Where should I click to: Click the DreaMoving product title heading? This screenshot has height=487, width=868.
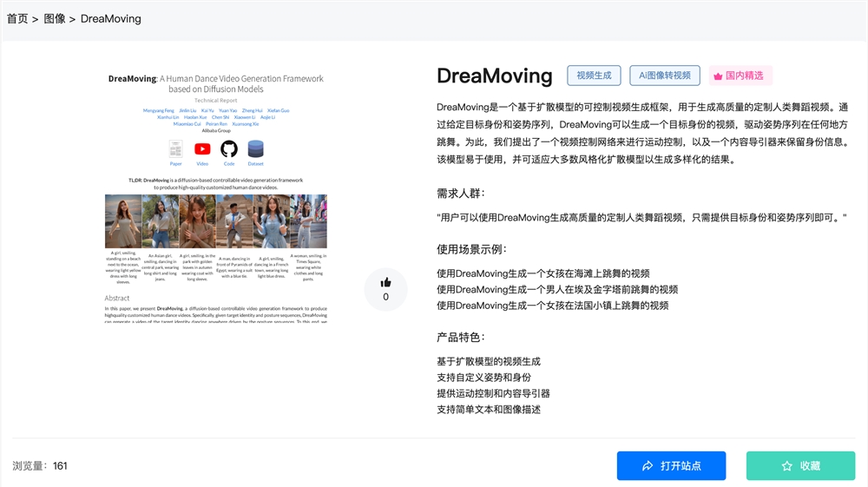[x=494, y=76]
